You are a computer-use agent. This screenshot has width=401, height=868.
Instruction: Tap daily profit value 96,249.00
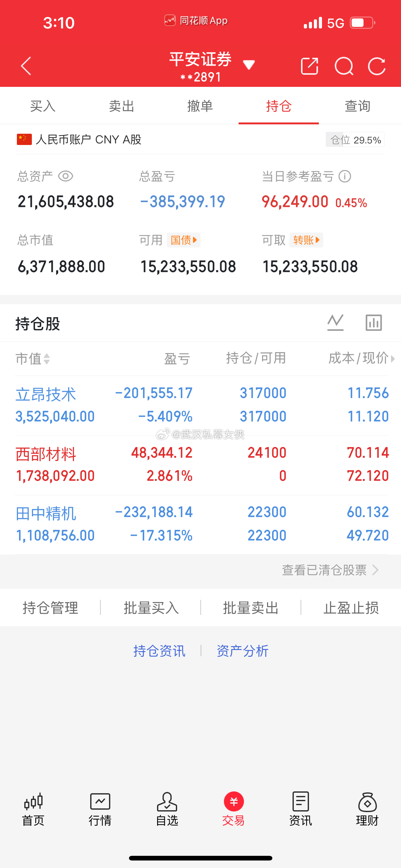click(x=295, y=202)
